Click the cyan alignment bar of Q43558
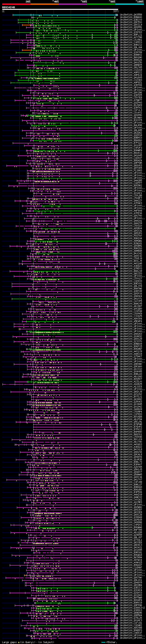Viewport: 146px width, 644px height. click(65, 15)
